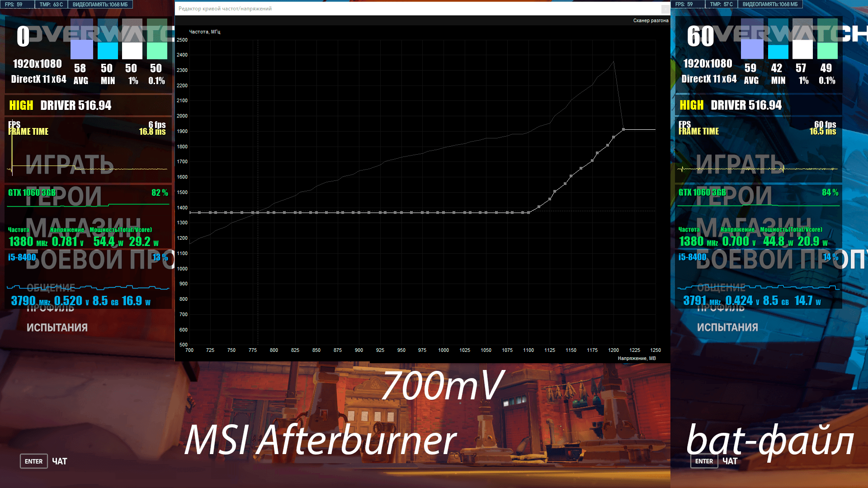This screenshot has height=488, width=868.
Task: Click the '2500' frequency axis label
Action: click(x=182, y=40)
